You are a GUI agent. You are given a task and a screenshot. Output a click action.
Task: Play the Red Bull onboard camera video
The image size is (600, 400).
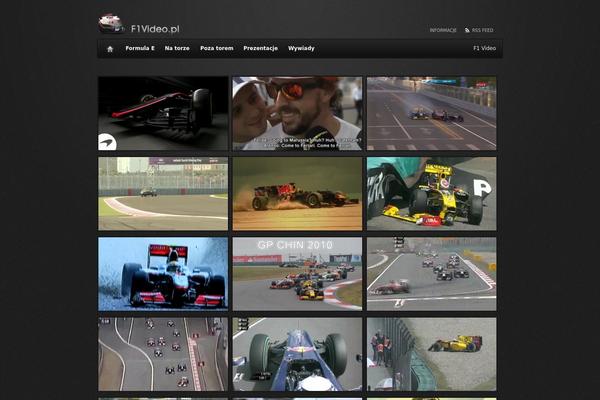pos(297,354)
